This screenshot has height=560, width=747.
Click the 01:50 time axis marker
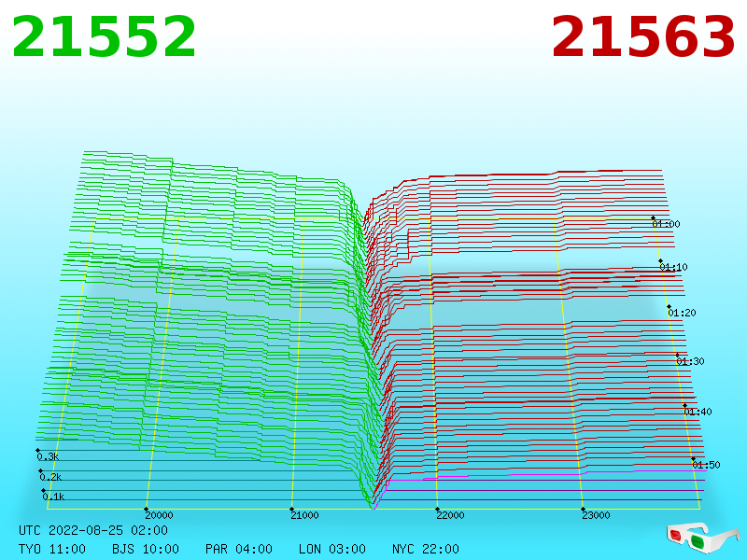click(706, 465)
